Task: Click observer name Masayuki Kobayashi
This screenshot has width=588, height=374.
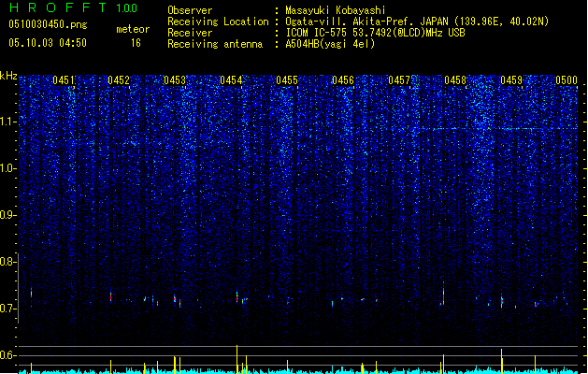Action: (336, 10)
